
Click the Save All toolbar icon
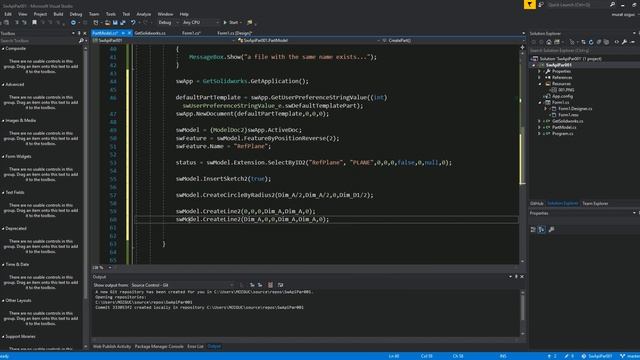tap(123, 22)
